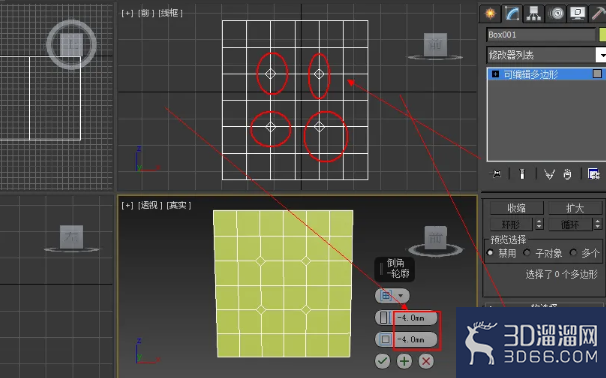Click the Pin Stack icon
606x378 pixels.
click(x=497, y=174)
